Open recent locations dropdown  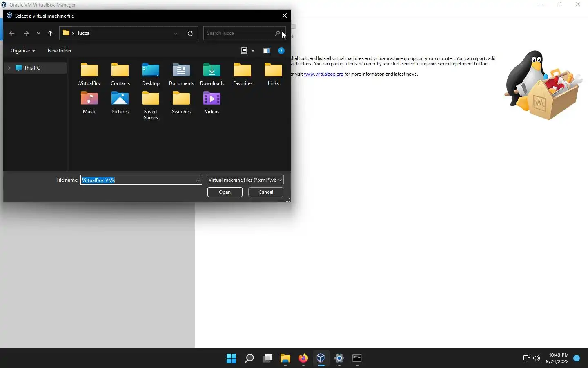[x=38, y=33]
